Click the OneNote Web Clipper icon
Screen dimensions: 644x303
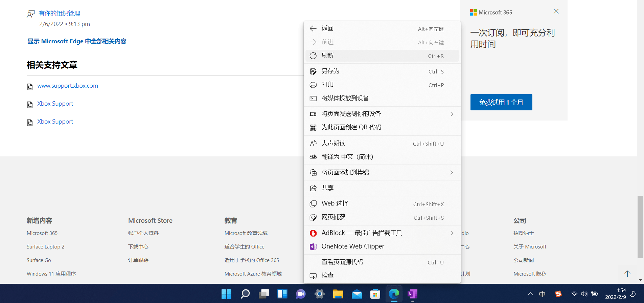pos(313,246)
